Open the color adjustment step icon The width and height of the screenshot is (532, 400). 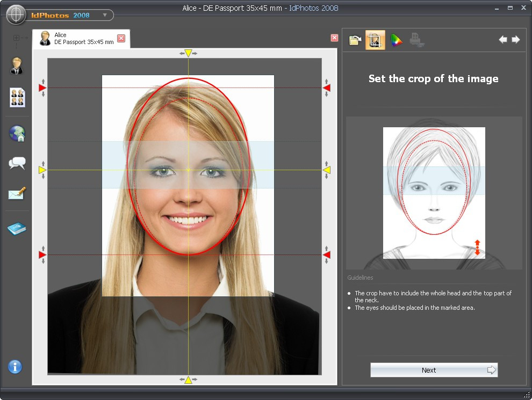[x=396, y=40]
